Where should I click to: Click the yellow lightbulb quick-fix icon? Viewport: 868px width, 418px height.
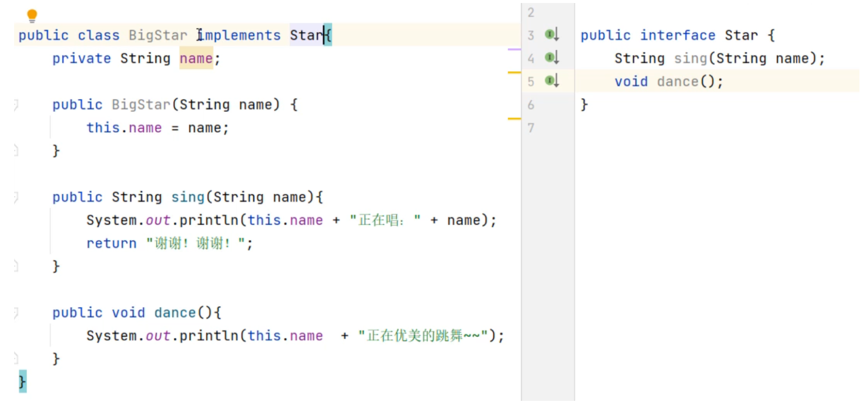[x=32, y=16]
